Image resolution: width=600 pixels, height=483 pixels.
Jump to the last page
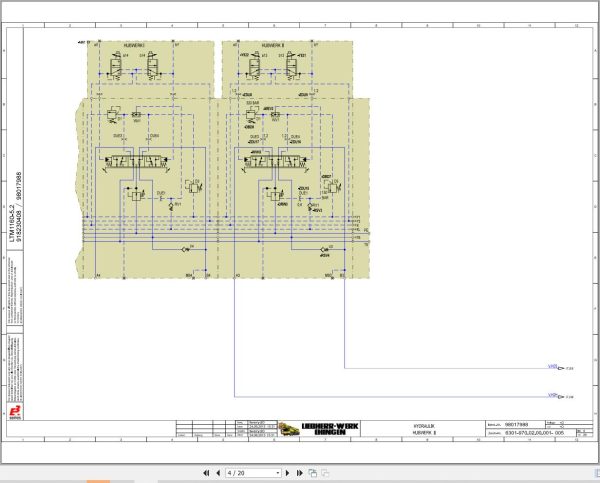300,473
